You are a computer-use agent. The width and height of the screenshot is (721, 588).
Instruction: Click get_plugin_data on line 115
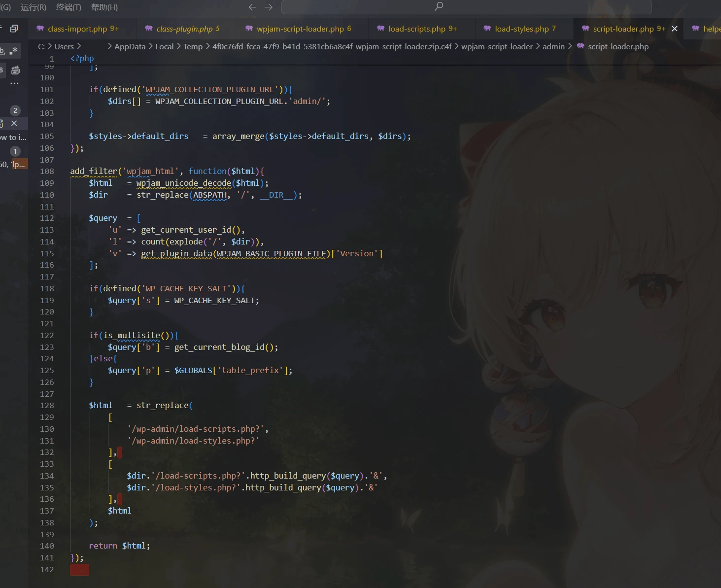coord(176,254)
